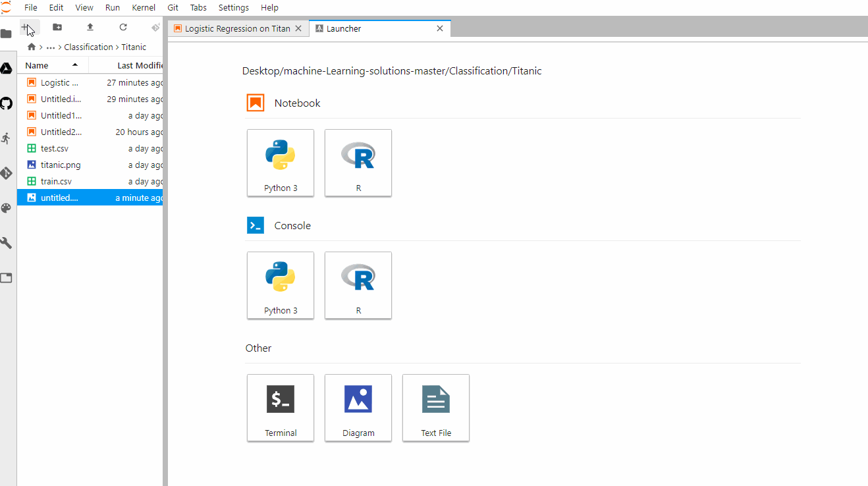Select the train.csv file

point(90,181)
